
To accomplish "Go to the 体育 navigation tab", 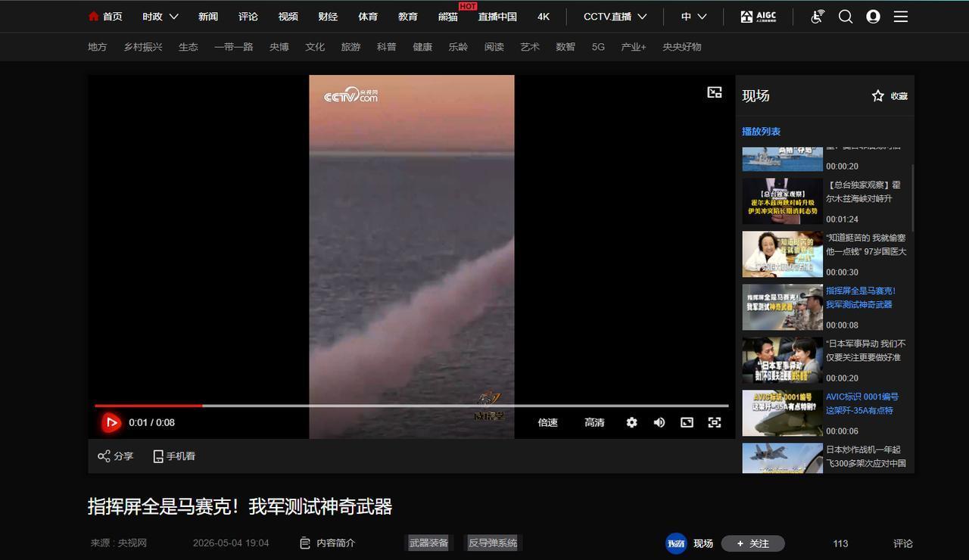I will [x=368, y=17].
